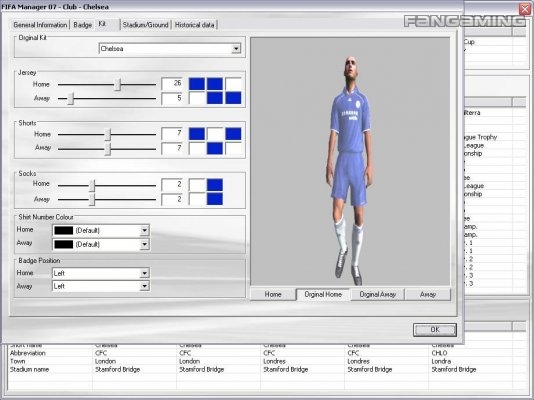Screen dimensions: 534x400
Task: Open the Badge tab
Action: pos(82,25)
